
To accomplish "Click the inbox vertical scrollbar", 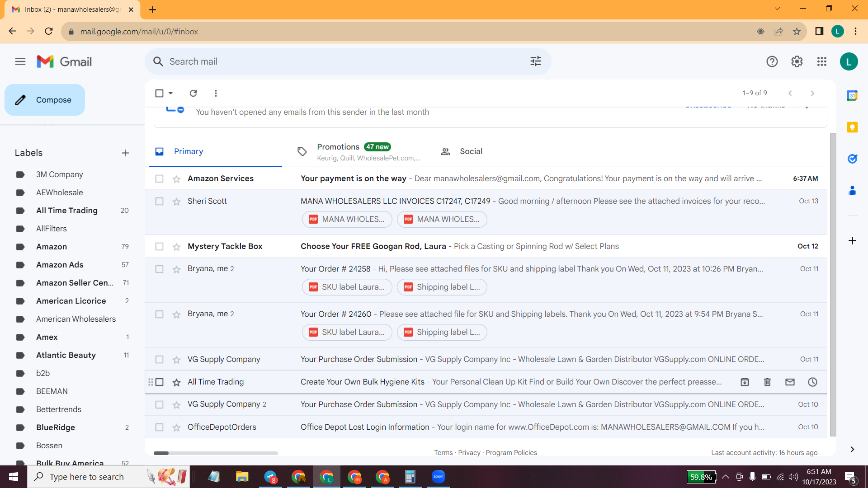I will (833, 285).
